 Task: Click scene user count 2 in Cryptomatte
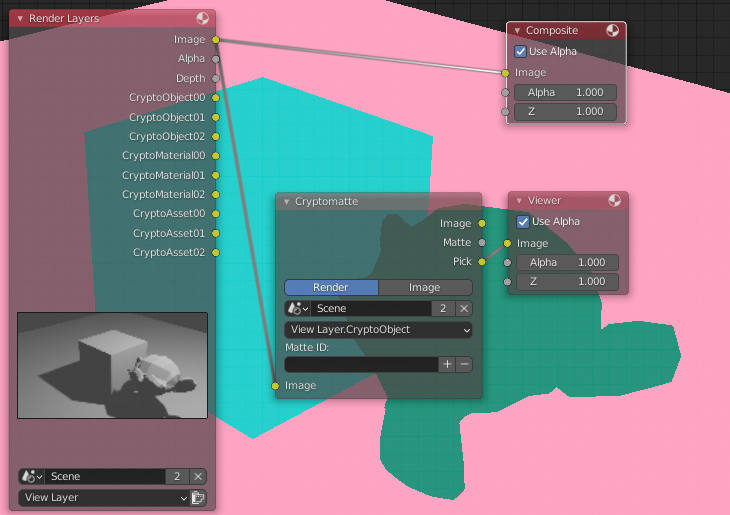444,308
